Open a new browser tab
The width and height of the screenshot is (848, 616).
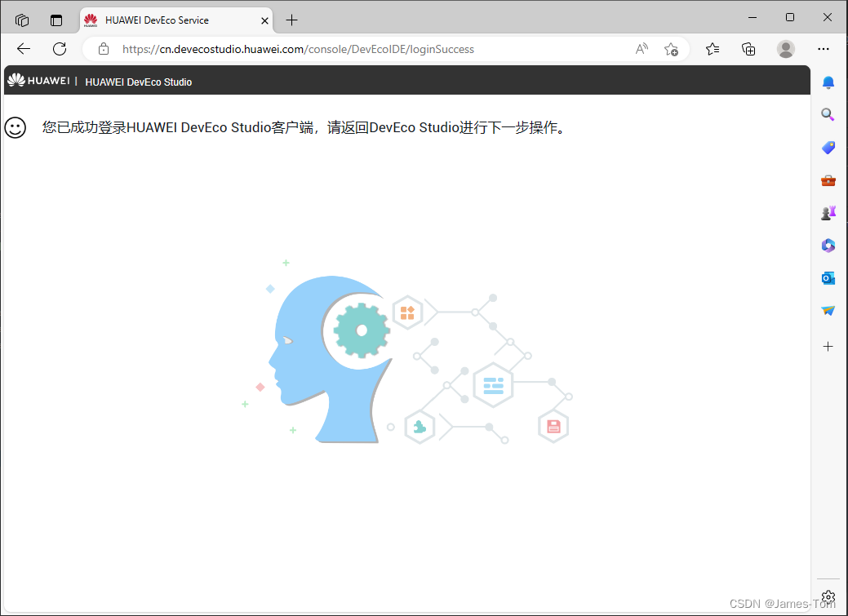[x=292, y=20]
